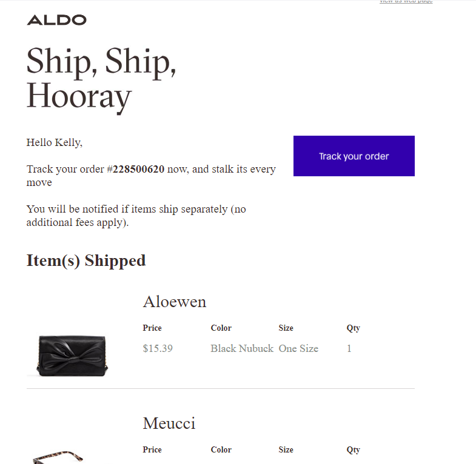Click the ALDO logo
This screenshot has width=476, height=464.
pyautogui.click(x=56, y=20)
